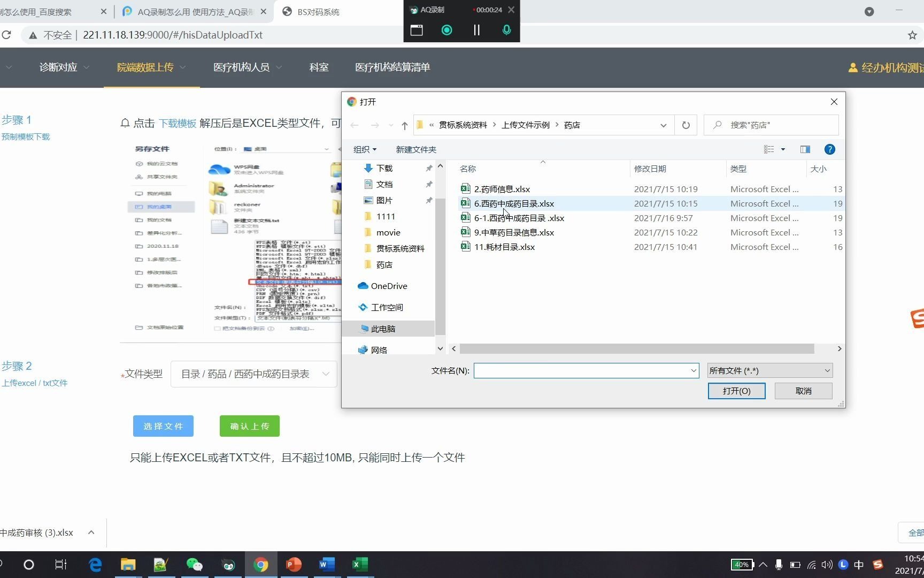Select 图片 in the navigation pane

pos(384,200)
